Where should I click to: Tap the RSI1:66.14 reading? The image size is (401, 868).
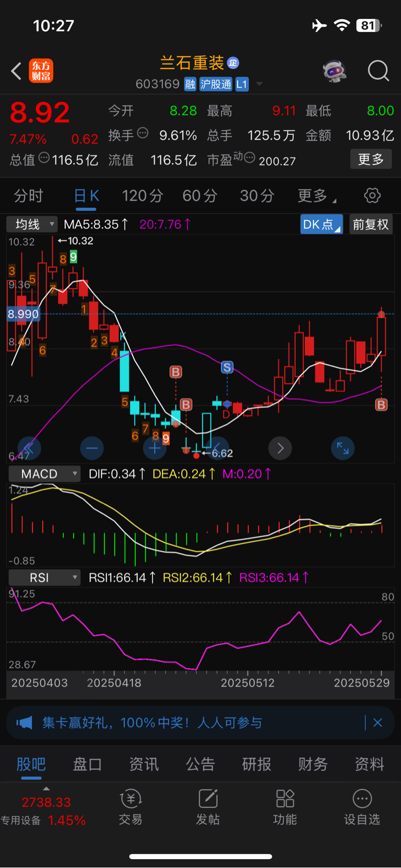tap(122, 578)
